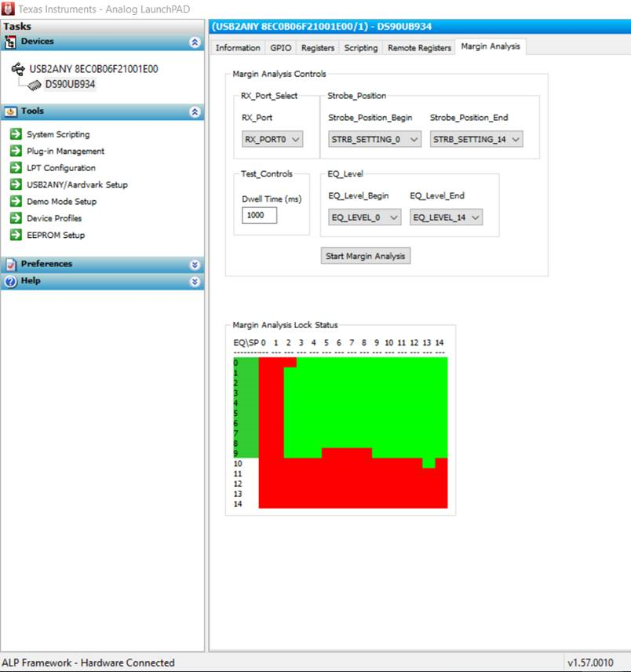The width and height of the screenshot is (631, 672).
Task: Open the RX_Port dropdown
Action: click(272, 139)
